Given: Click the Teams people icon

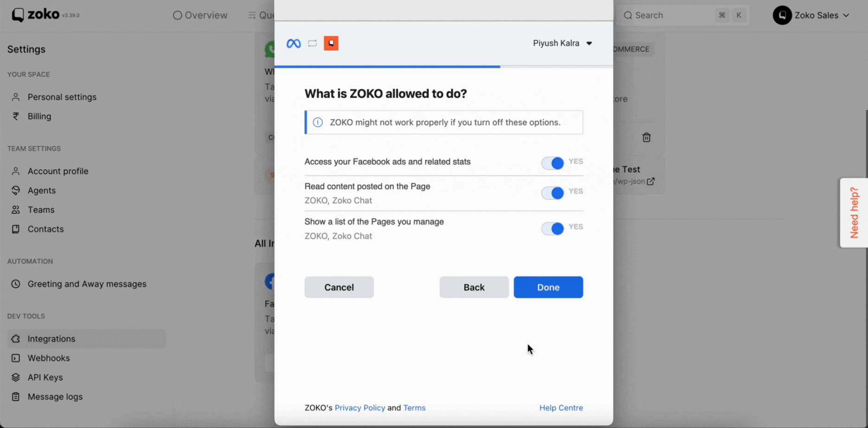Looking at the screenshot, I should pyautogui.click(x=16, y=210).
